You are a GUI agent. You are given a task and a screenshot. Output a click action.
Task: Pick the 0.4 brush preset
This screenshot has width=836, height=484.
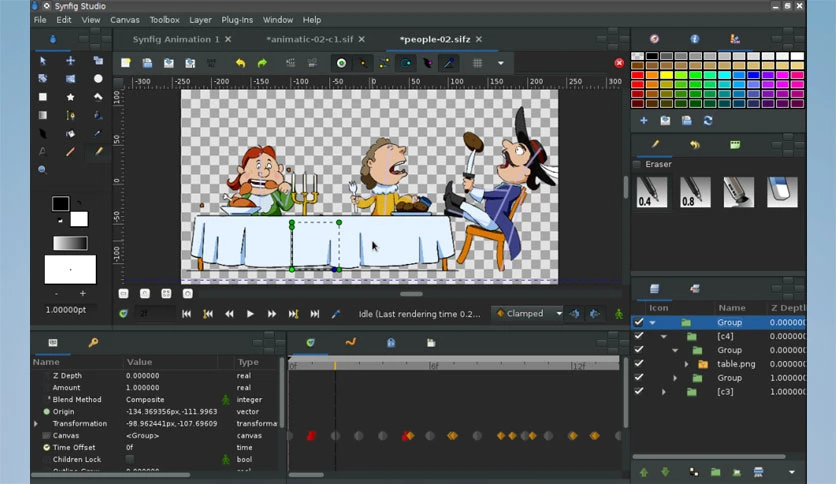point(652,192)
